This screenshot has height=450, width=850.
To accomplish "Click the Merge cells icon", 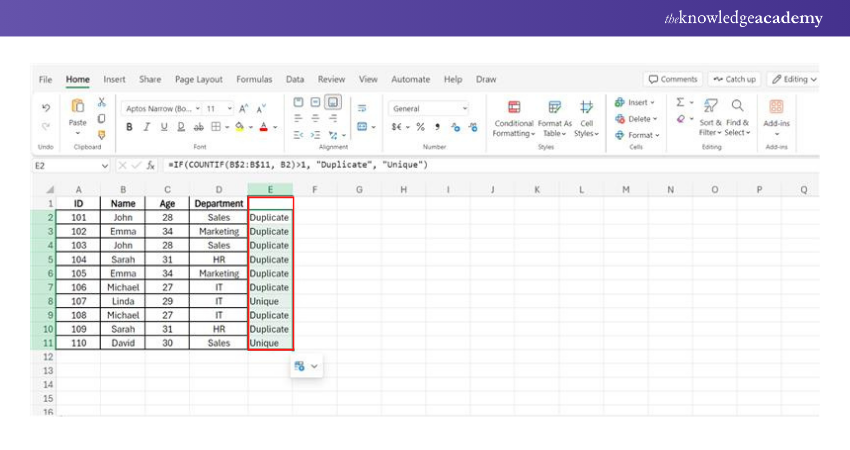I will point(363,127).
